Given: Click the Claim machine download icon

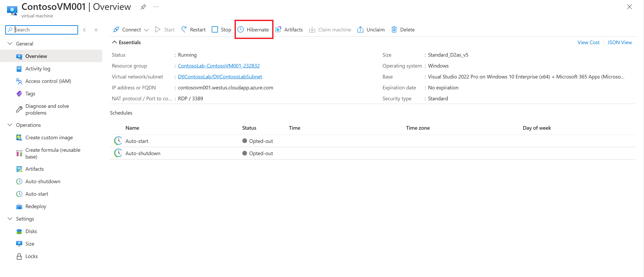Looking at the screenshot, I should [312, 30].
